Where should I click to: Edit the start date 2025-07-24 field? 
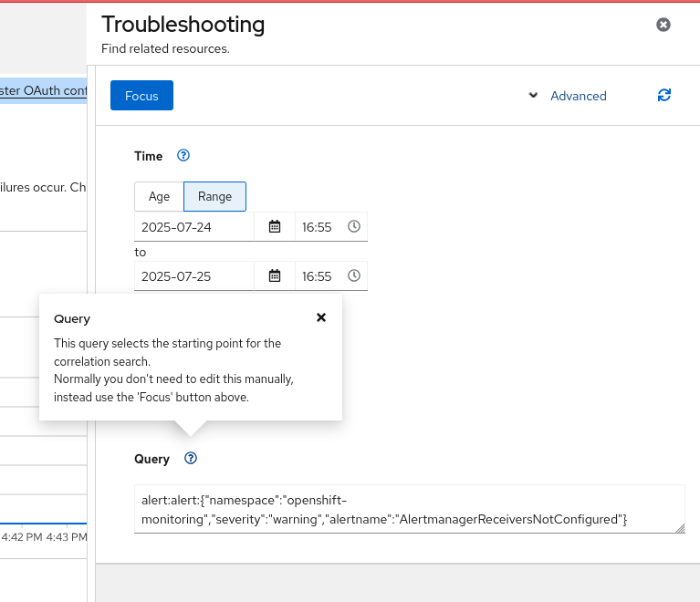pyautogui.click(x=194, y=227)
